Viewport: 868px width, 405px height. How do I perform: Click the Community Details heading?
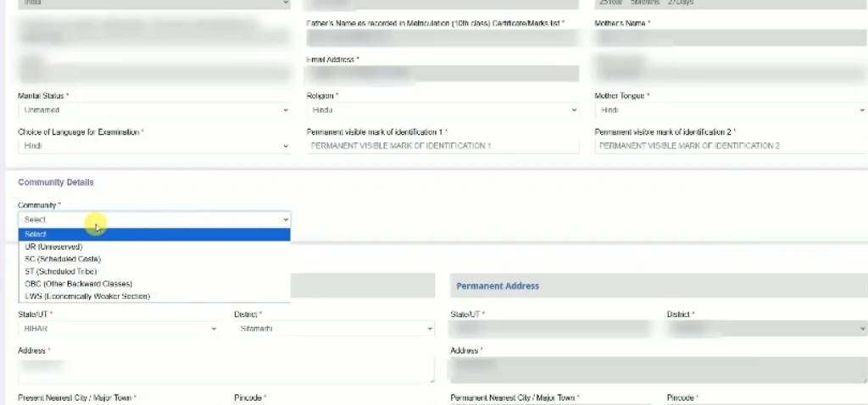55,182
